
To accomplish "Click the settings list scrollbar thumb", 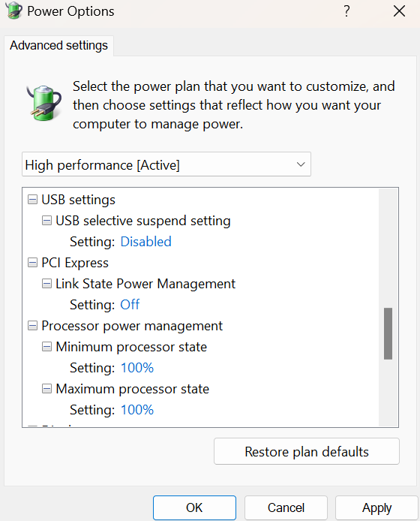I will pos(388,333).
